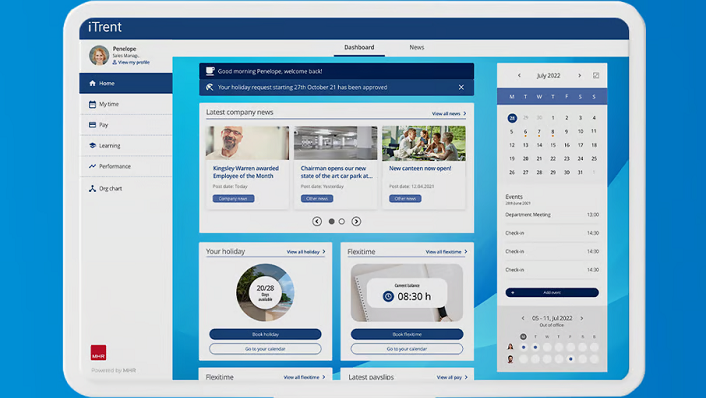Advance the news carousel right arrow
The width and height of the screenshot is (706, 398).
tap(356, 222)
